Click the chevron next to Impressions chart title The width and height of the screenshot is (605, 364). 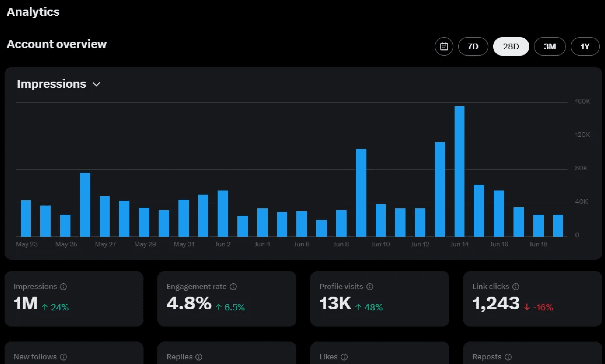96,84
